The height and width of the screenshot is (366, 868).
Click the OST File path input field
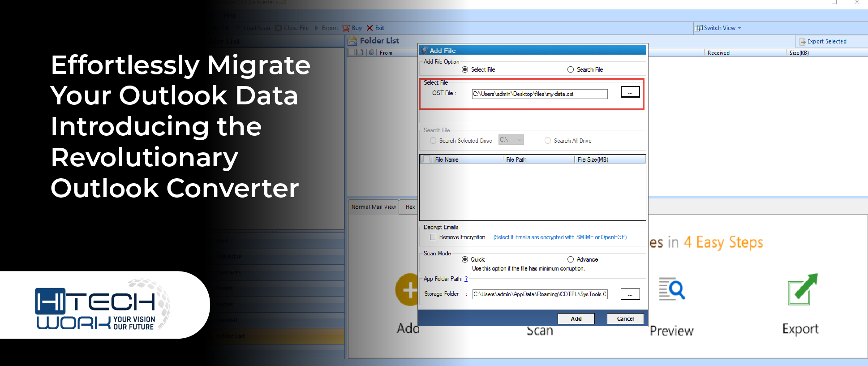[540, 94]
